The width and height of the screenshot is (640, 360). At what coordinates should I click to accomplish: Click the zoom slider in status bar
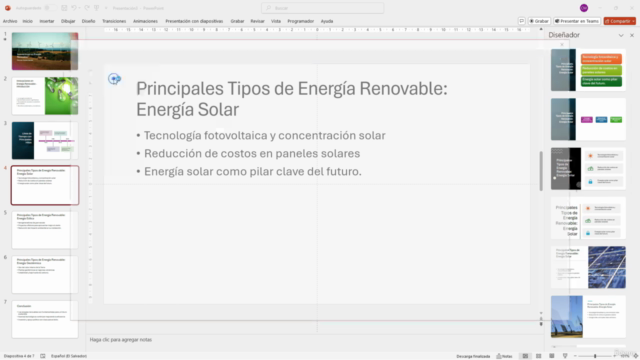pos(595,356)
